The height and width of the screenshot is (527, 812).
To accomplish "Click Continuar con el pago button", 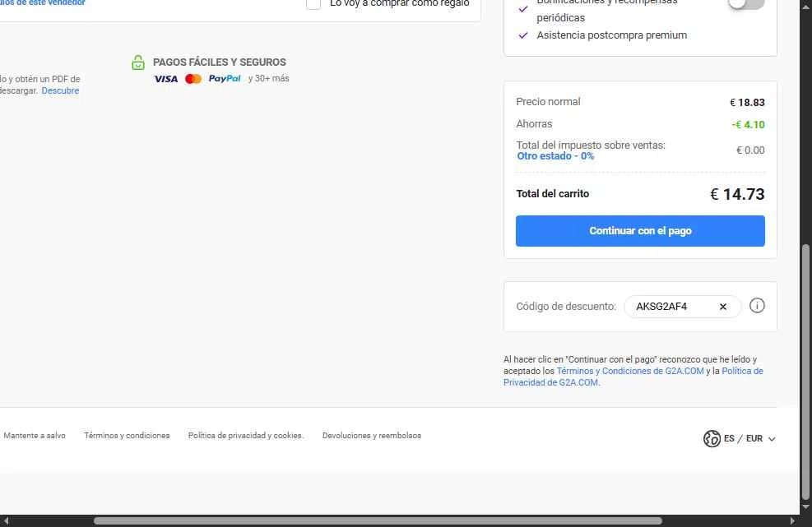I will point(640,231).
